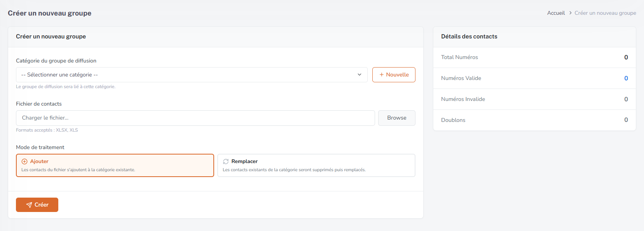The image size is (644, 231).
Task: Click the Créer submit button
Action: (37, 205)
